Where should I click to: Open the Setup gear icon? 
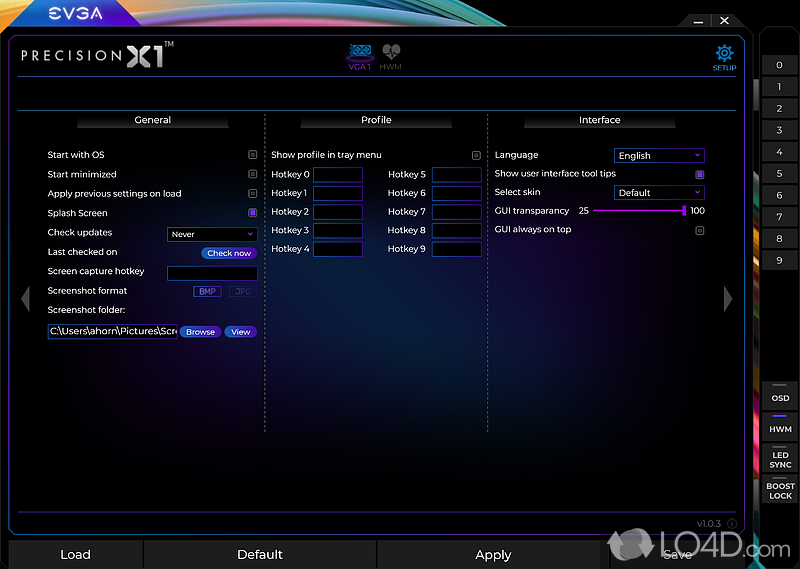[724, 55]
